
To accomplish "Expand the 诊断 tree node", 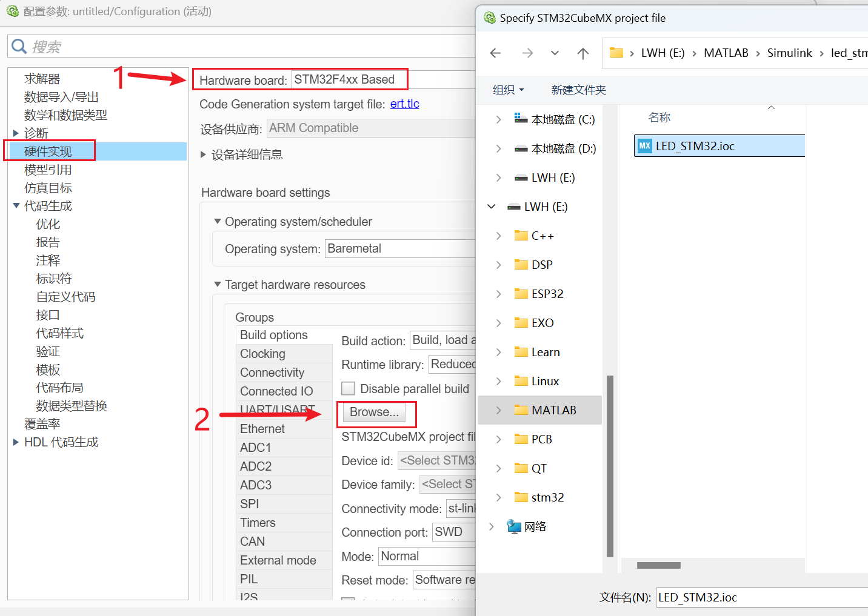I will (x=16, y=133).
